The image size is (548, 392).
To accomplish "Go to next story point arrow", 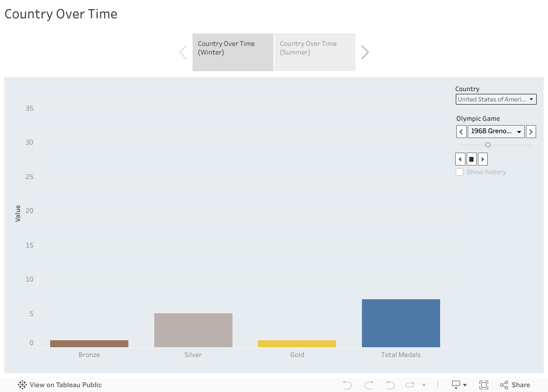I will tap(365, 52).
